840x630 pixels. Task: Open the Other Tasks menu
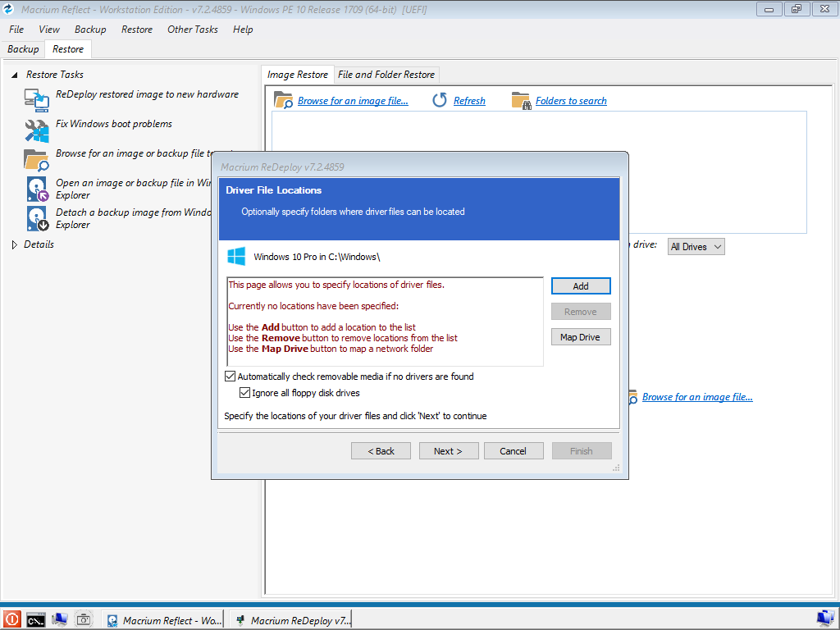coord(192,30)
